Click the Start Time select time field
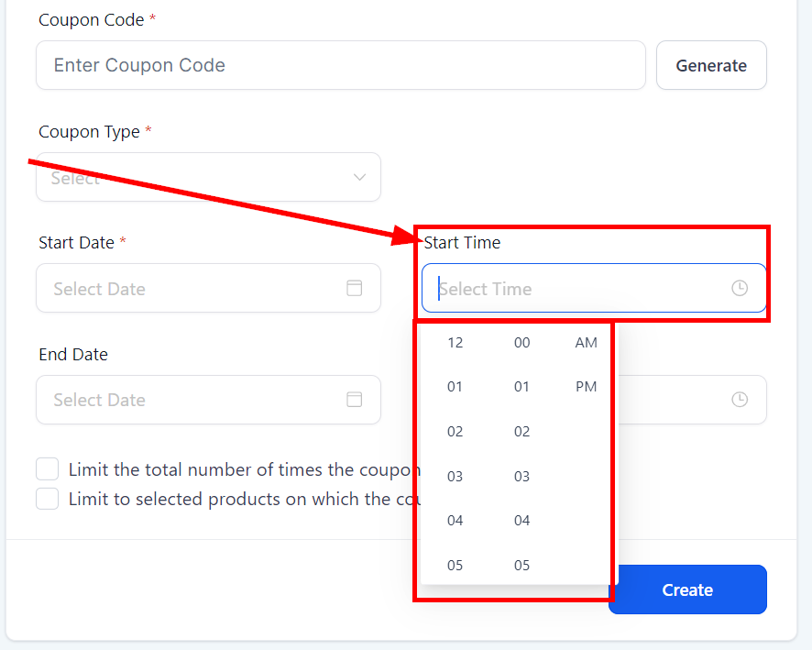The image size is (812, 650). click(577, 289)
